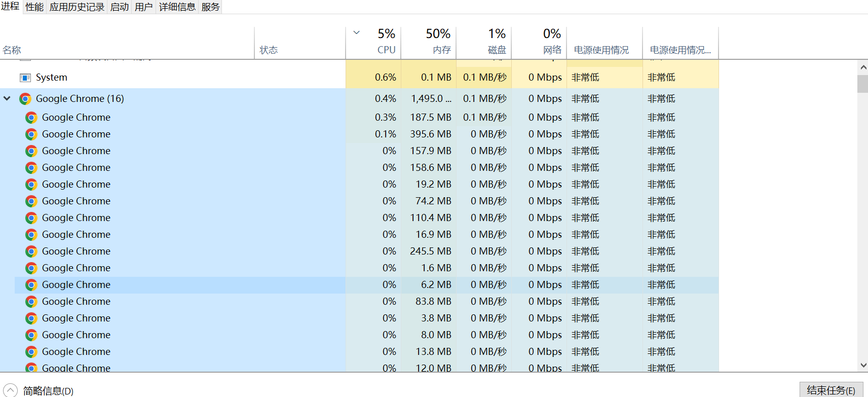Select the Chrome process using 110.4 MB
Image resolution: width=868 pixels, height=397 pixels.
[x=76, y=218]
